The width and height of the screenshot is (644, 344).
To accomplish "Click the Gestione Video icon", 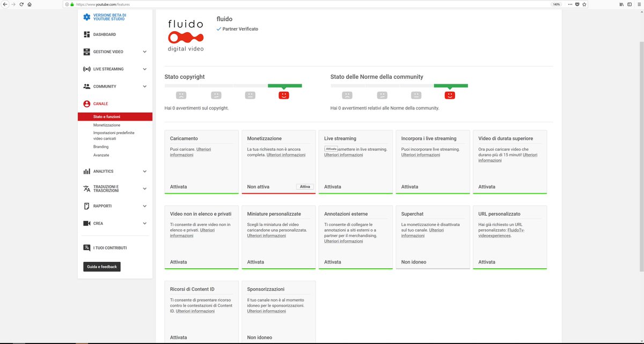I will (x=86, y=52).
